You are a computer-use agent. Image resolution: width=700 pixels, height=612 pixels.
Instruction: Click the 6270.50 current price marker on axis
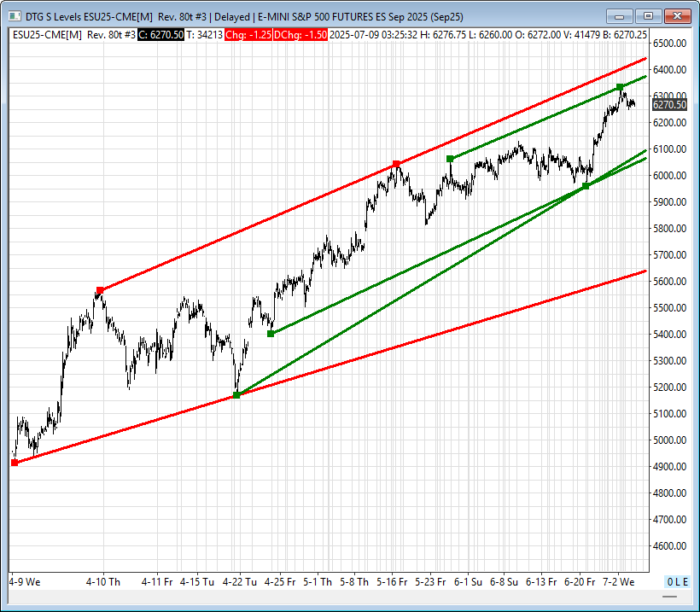tap(669, 105)
